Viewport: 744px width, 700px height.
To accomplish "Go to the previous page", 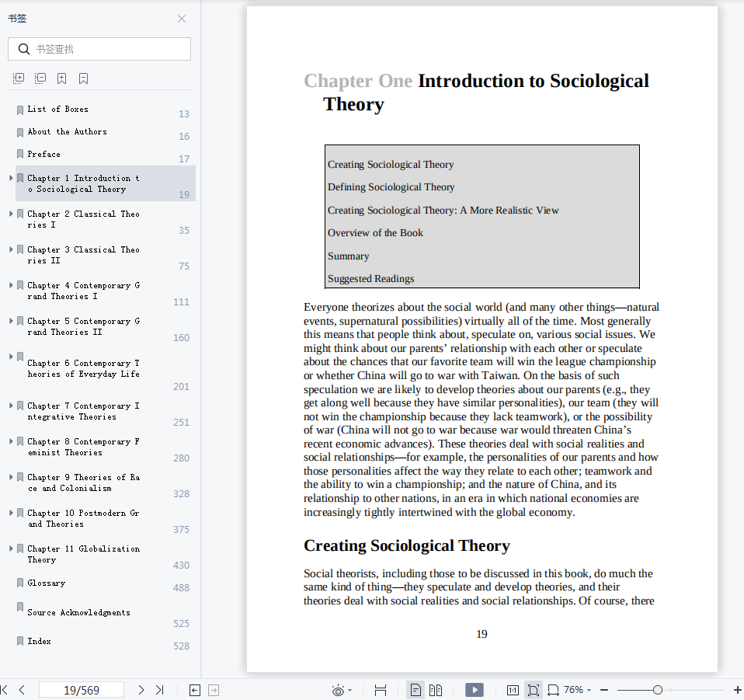I will click(x=22, y=690).
